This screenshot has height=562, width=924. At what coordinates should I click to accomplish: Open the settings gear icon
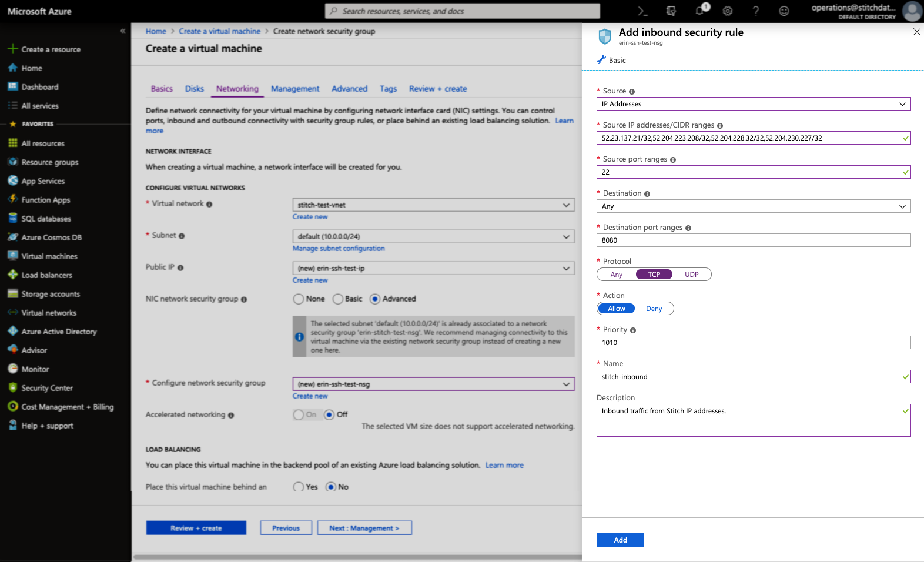(728, 11)
